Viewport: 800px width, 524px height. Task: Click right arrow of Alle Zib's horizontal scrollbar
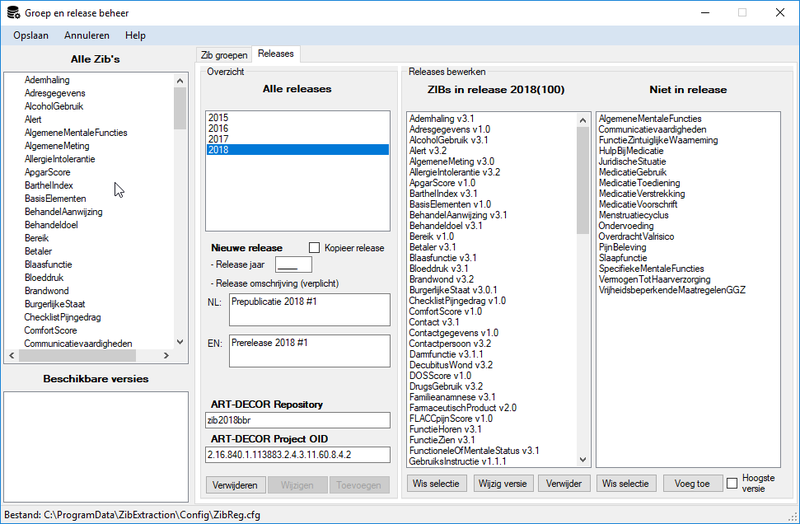click(166, 355)
